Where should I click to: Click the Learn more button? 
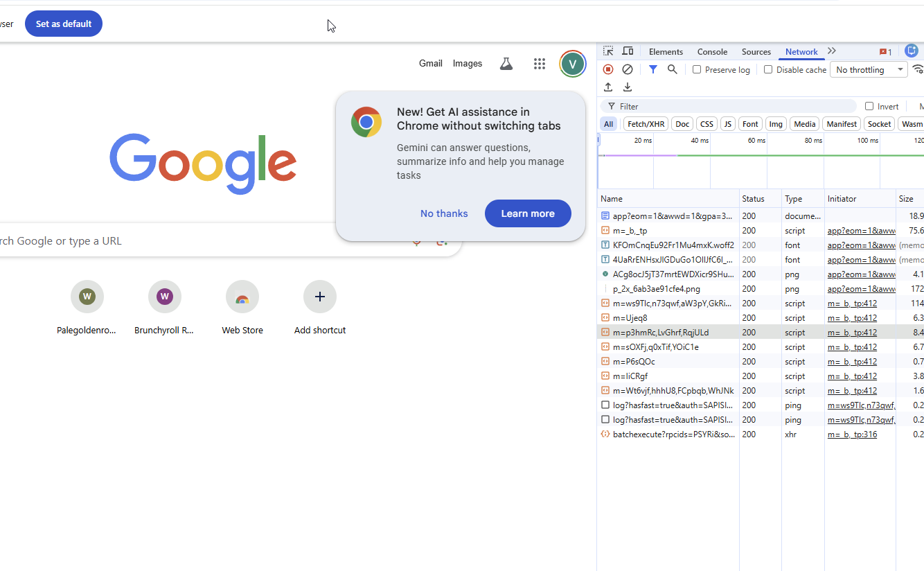click(x=528, y=213)
